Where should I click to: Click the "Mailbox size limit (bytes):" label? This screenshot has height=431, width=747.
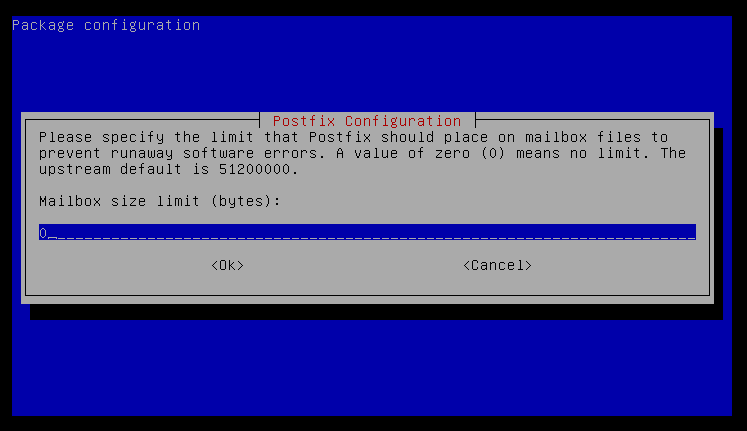point(160,201)
